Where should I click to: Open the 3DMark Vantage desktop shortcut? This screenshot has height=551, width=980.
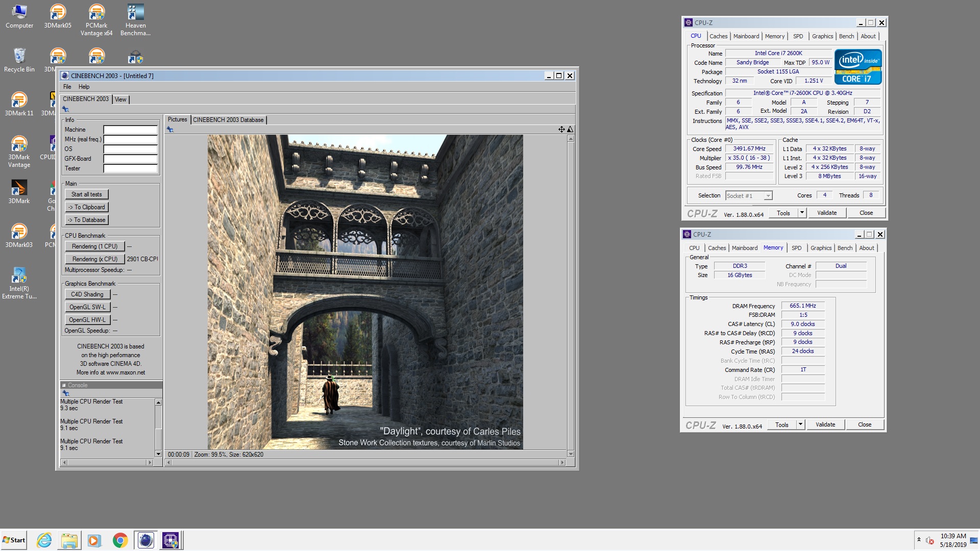(19, 152)
